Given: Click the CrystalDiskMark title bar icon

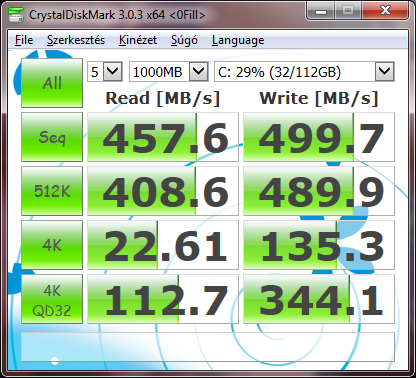Looking at the screenshot, I should [15, 14].
